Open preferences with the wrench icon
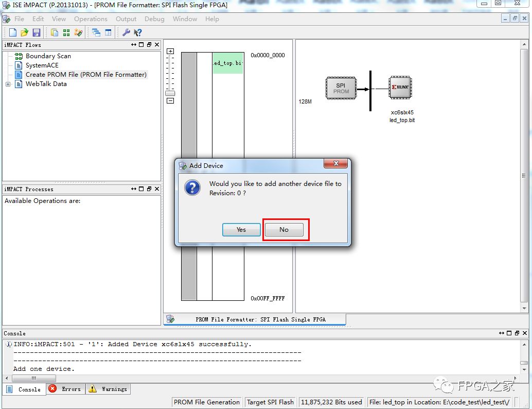This screenshot has width=532, height=409. point(126,32)
